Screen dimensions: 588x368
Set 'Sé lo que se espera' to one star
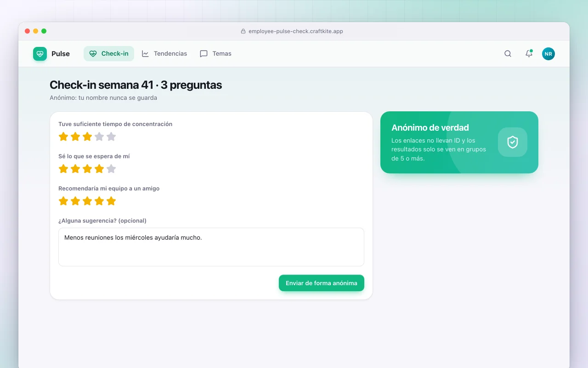click(63, 169)
